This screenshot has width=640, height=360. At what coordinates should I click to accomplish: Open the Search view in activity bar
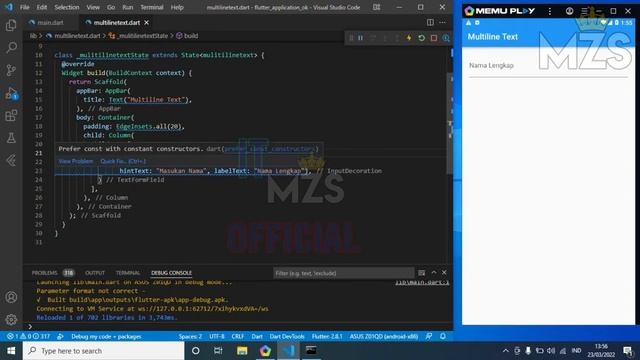tap(11, 48)
